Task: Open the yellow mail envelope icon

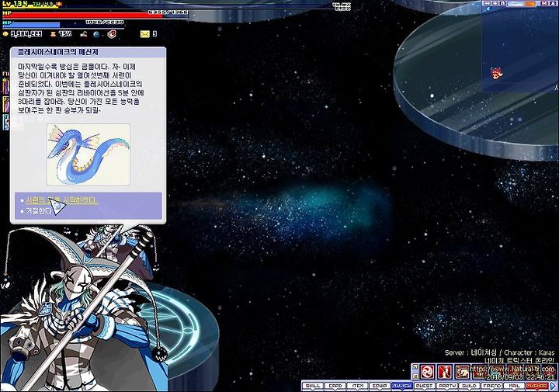Action: click(x=144, y=34)
